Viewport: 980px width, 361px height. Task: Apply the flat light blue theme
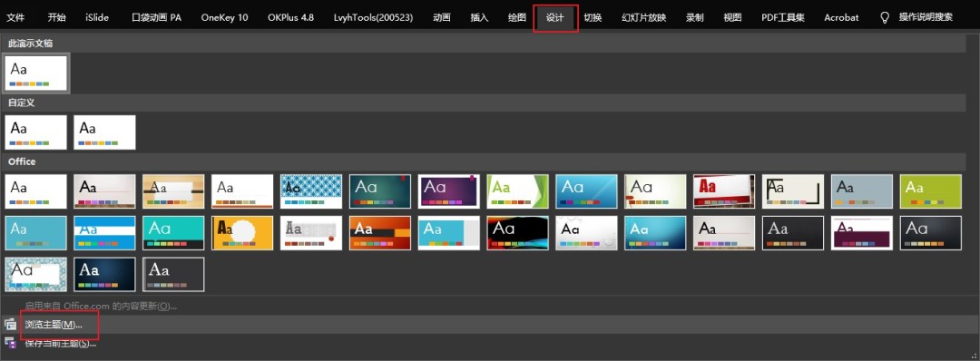tap(35, 233)
